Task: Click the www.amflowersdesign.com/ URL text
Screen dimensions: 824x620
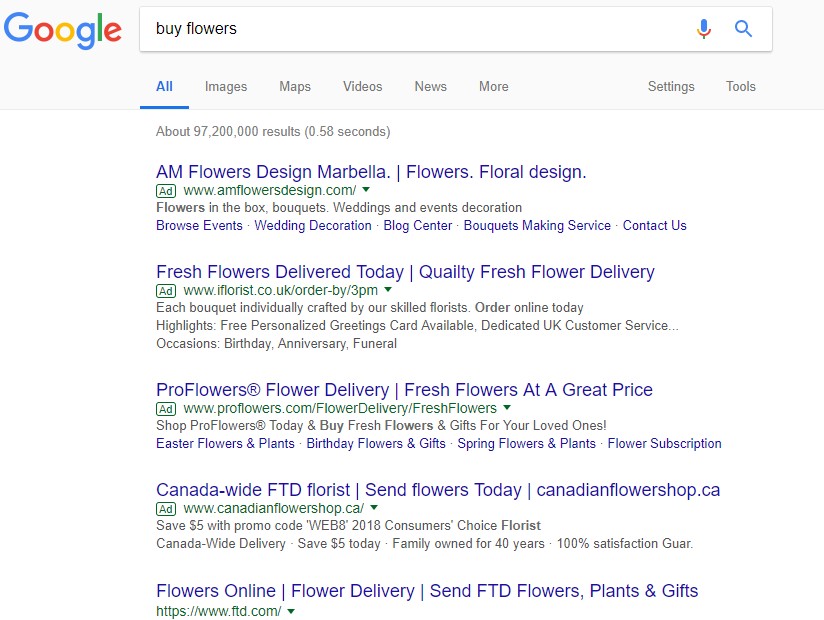Action: (270, 190)
